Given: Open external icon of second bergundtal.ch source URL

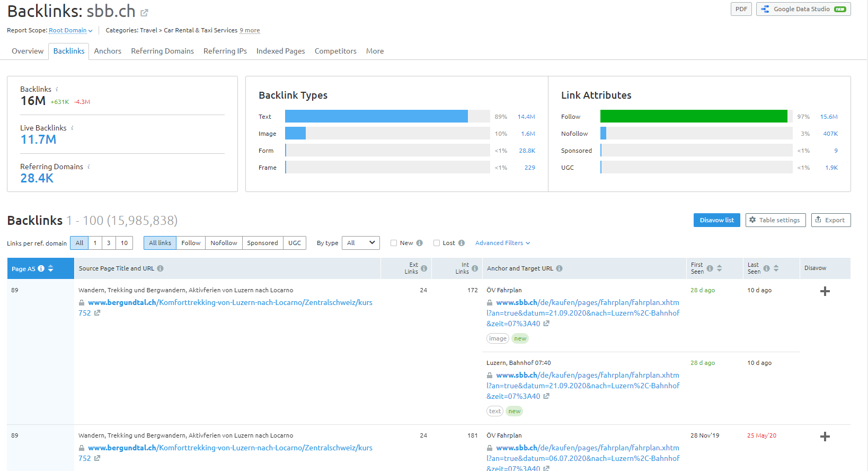Looking at the screenshot, I should tap(97, 458).
